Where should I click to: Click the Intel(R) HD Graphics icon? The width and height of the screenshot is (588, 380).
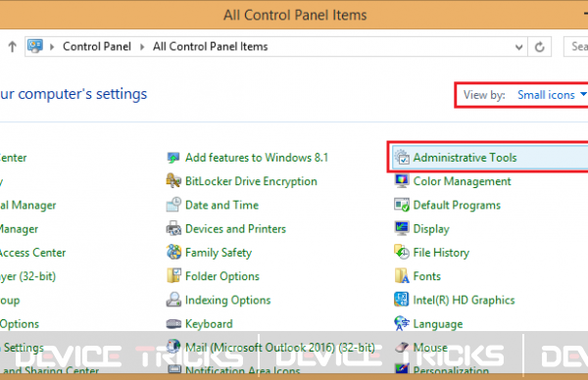402,300
